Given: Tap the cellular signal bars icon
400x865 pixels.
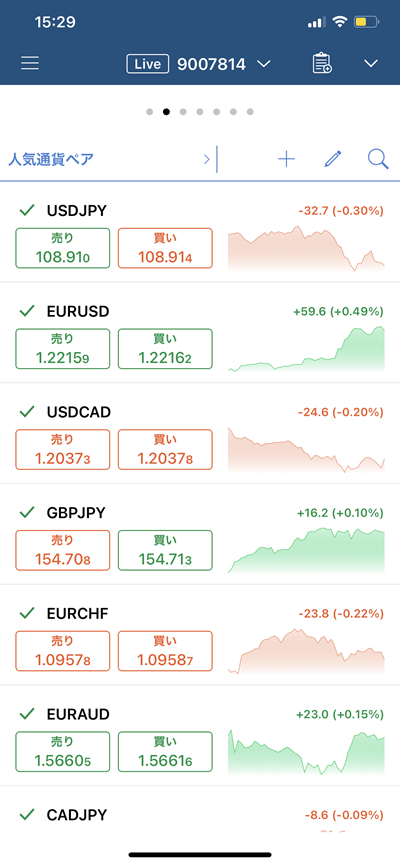Looking at the screenshot, I should [x=317, y=23].
